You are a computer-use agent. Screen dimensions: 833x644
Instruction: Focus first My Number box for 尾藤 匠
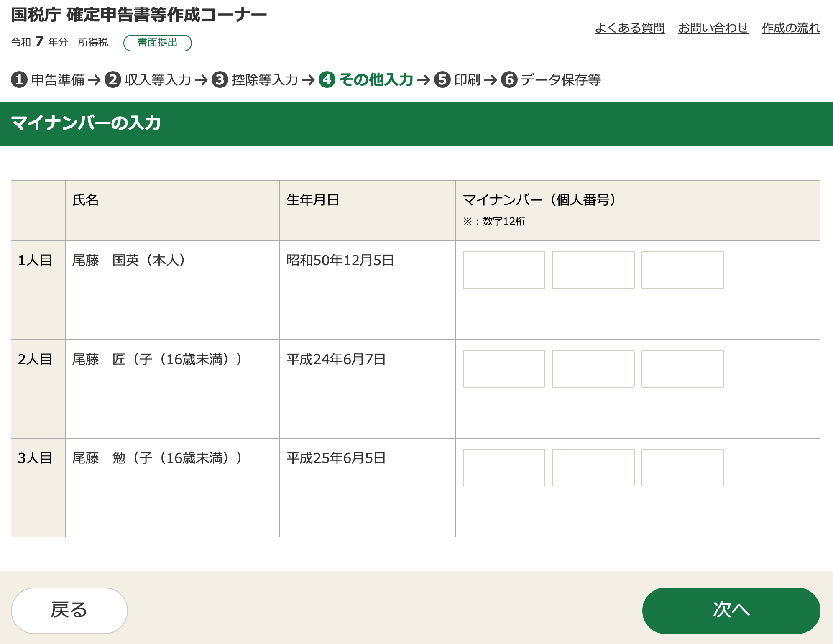504,369
